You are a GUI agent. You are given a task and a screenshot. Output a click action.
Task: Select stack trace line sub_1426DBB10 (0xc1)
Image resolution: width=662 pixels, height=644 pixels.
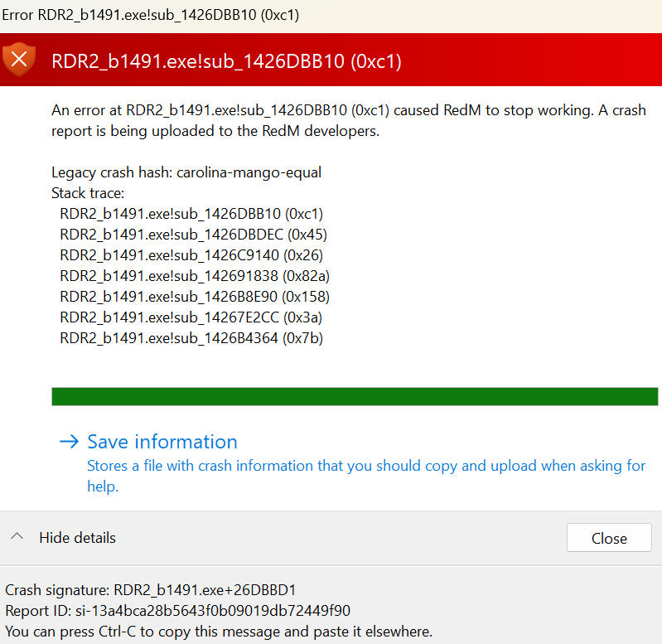(191, 214)
